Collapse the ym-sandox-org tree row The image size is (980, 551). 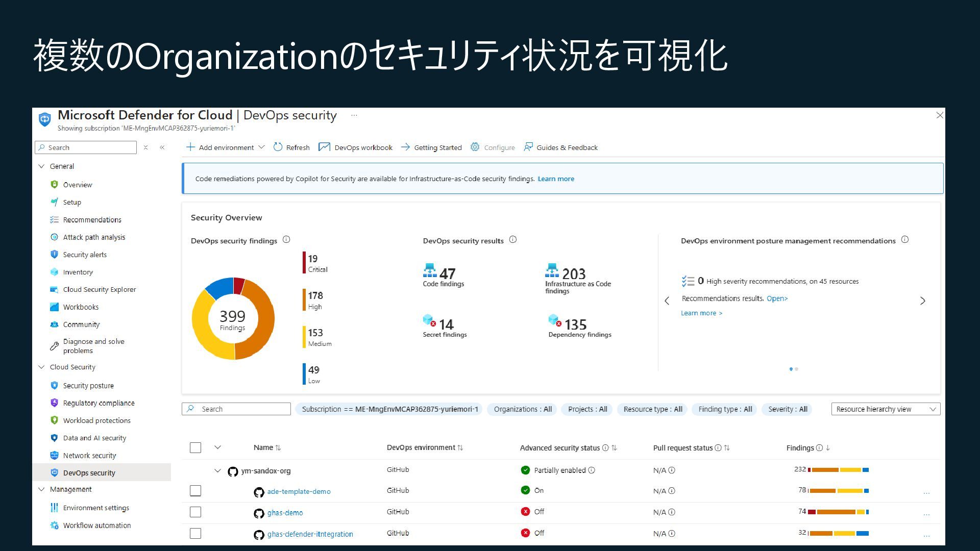pyautogui.click(x=218, y=471)
